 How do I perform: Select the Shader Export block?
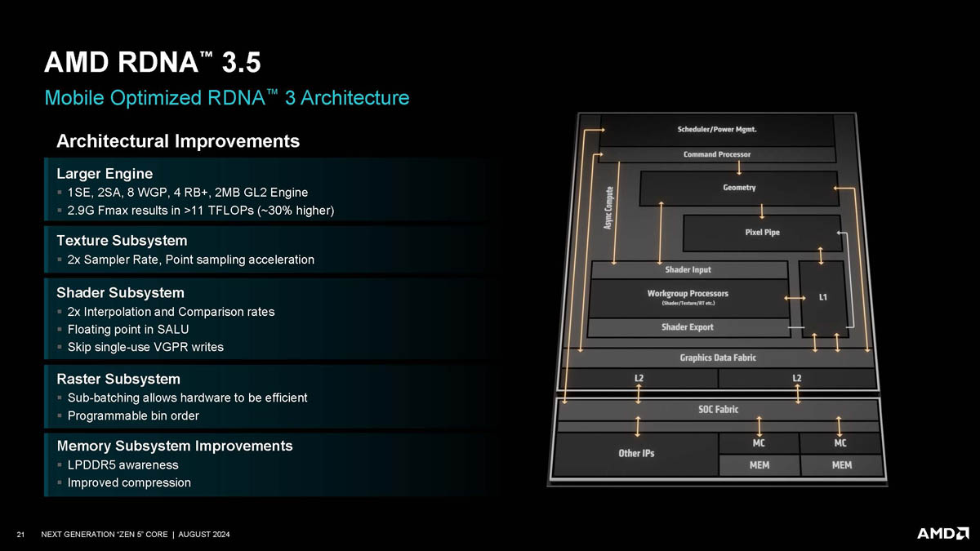pos(688,327)
